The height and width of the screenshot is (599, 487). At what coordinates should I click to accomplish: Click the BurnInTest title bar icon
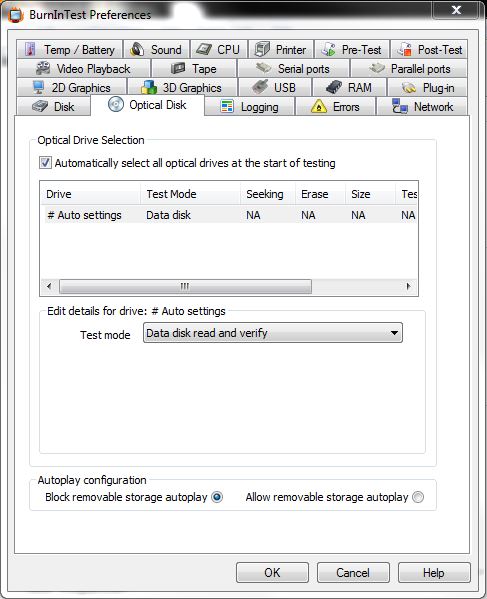16,15
